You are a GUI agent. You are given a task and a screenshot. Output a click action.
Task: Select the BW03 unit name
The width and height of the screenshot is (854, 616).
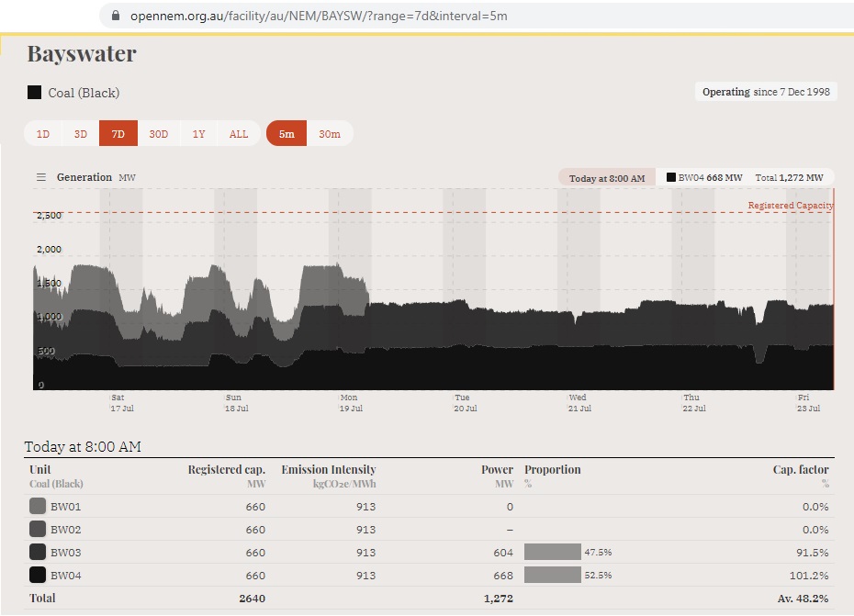(66, 553)
